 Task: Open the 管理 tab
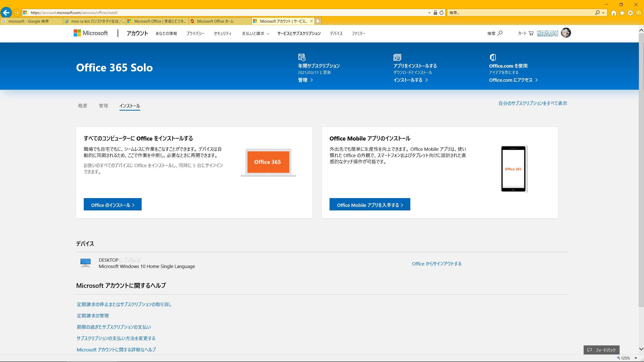(103, 106)
